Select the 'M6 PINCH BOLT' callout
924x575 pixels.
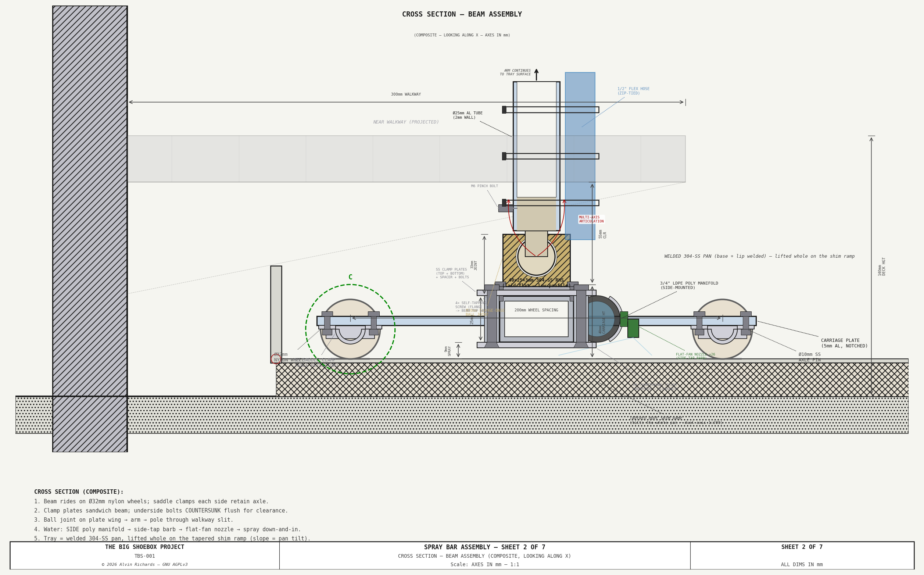click(x=484, y=186)
